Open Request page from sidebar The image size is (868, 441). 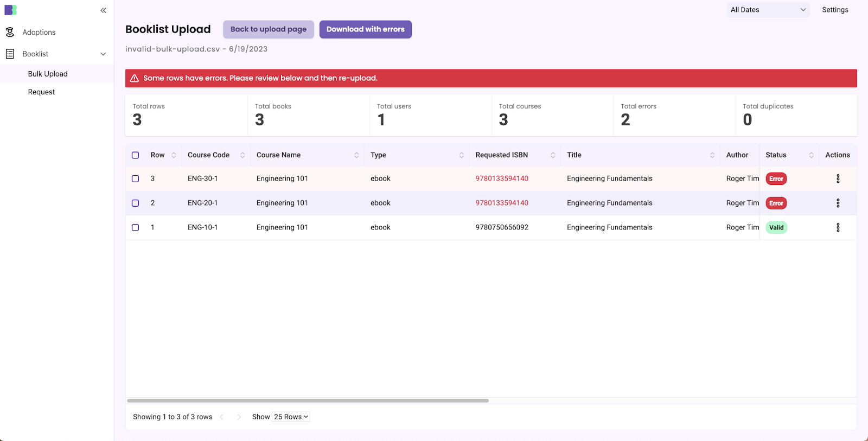[x=42, y=92]
